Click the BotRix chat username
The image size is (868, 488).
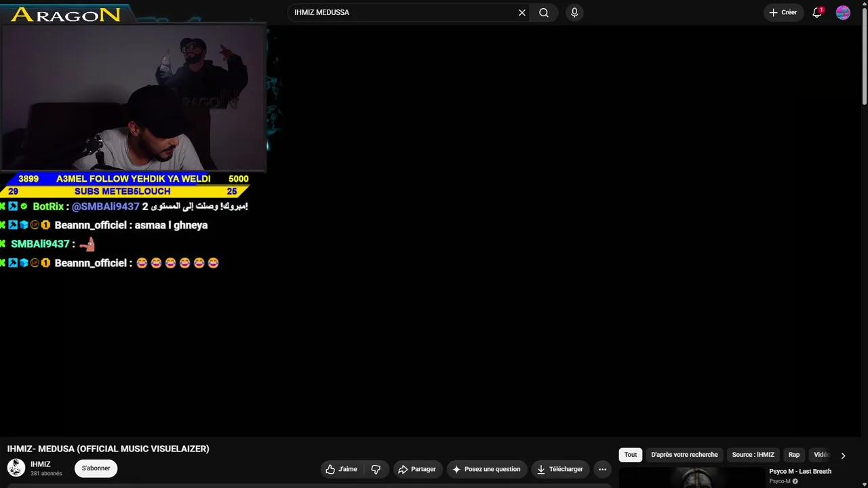click(x=48, y=206)
